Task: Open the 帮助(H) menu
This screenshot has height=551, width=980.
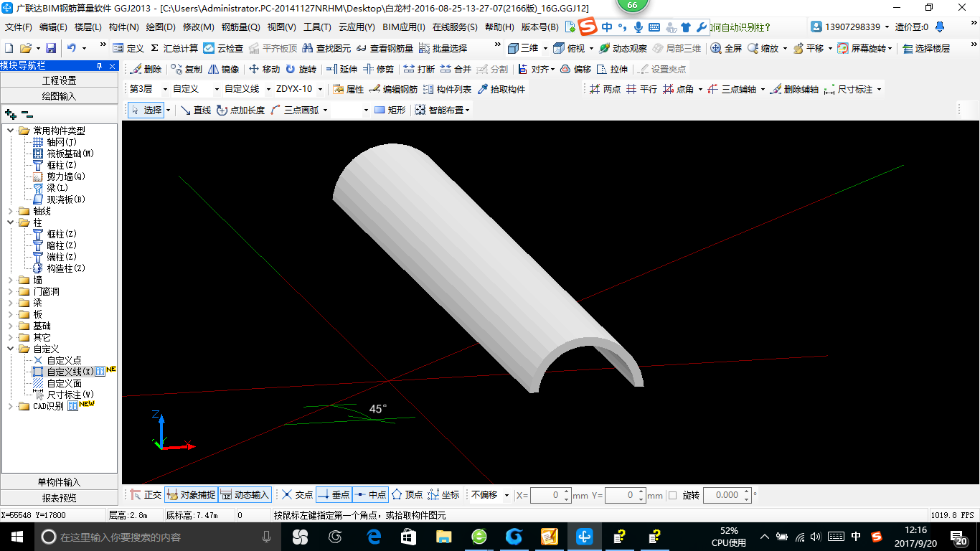Action: click(500, 27)
